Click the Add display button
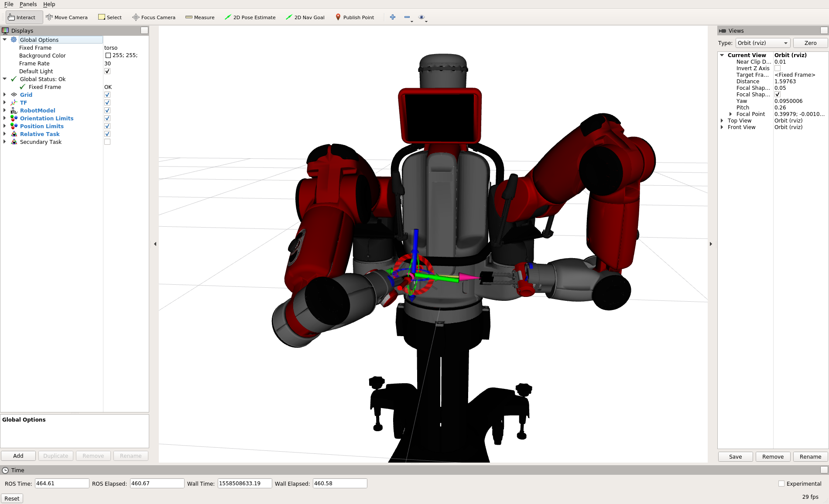Screen dimensions: 829x504 point(18,456)
